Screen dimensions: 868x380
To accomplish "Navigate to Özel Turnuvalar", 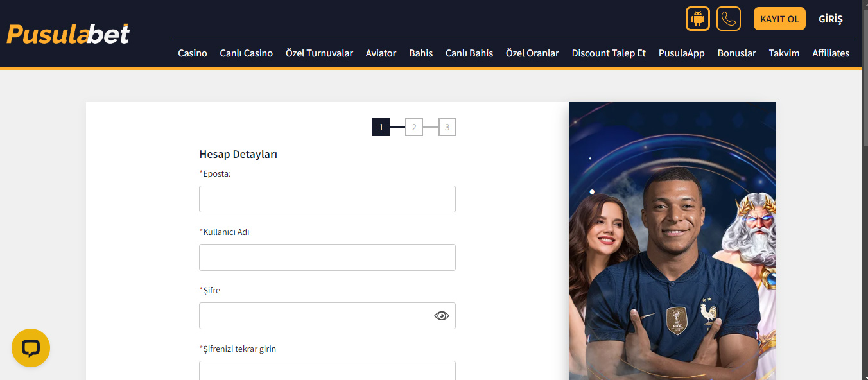I will point(319,53).
